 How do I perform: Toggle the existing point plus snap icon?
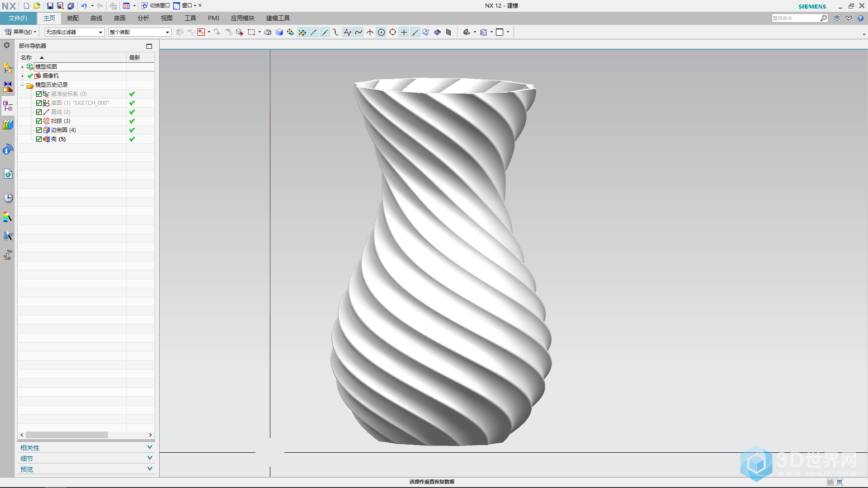point(404,32)
